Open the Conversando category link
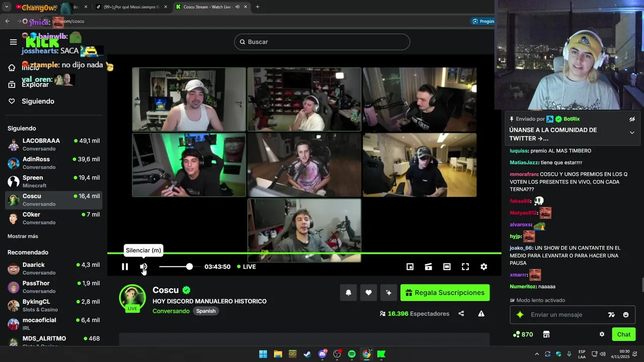 [171, 311]
